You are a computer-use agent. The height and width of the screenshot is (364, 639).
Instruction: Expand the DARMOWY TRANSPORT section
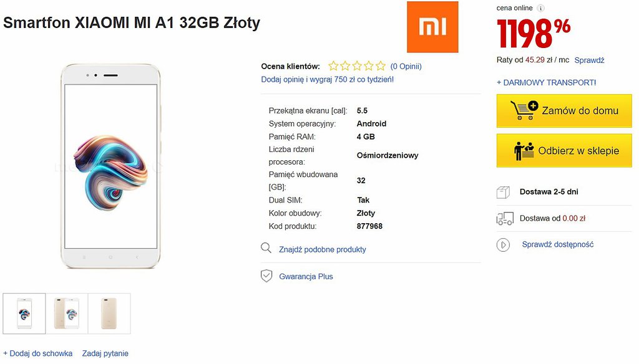[546, 82]
